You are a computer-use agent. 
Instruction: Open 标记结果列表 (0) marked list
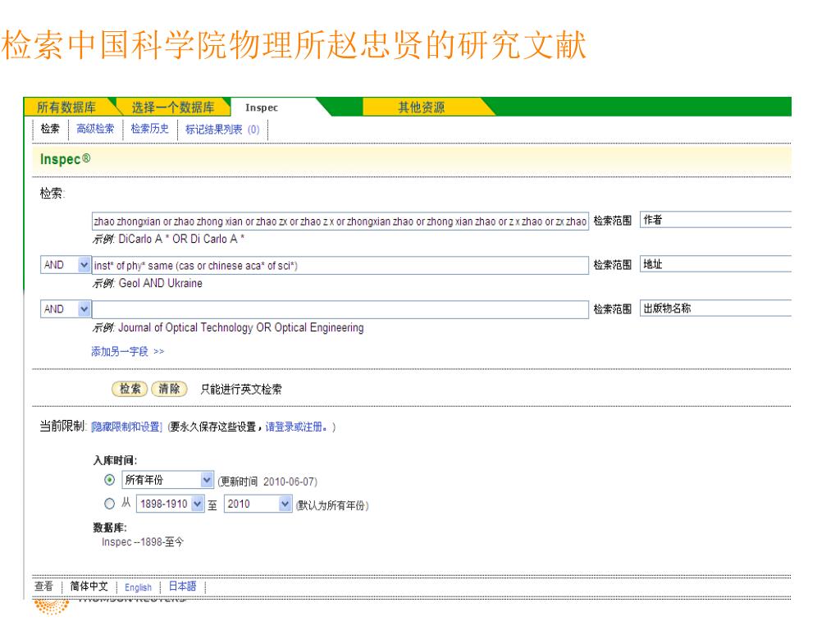click(x=222, y=129)
